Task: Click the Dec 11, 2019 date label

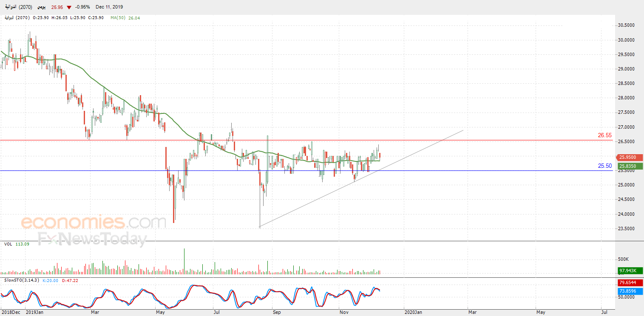Action: click(109, 7)
